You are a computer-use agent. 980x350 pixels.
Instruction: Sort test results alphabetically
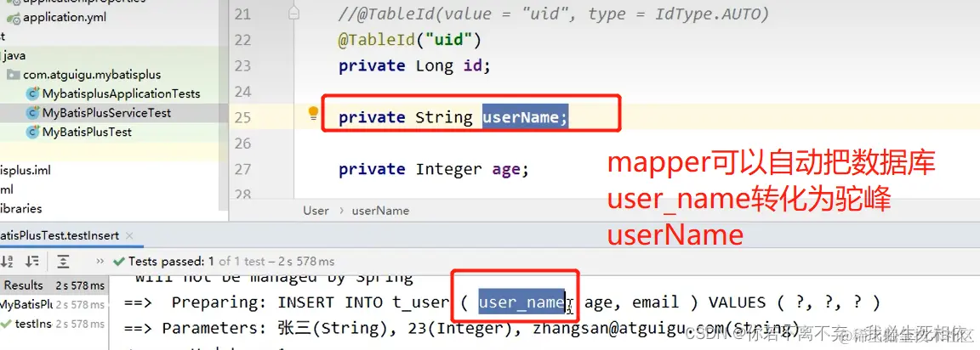(7, 261)
